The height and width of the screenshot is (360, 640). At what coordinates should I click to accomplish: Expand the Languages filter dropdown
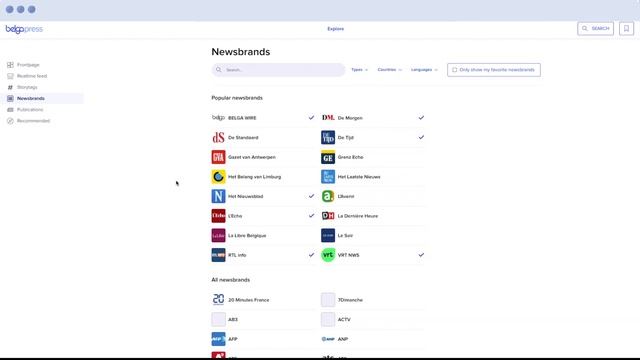click(x=424, y=70)
